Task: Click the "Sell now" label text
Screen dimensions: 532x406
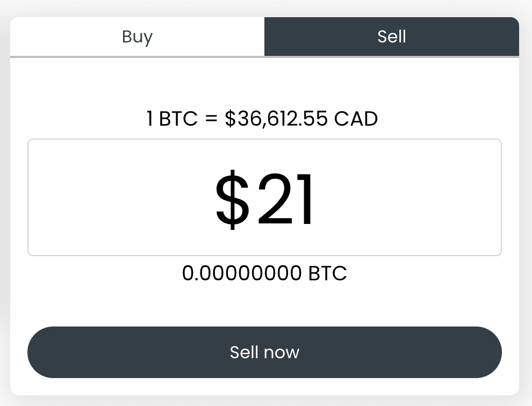Action: click(264, 352)
